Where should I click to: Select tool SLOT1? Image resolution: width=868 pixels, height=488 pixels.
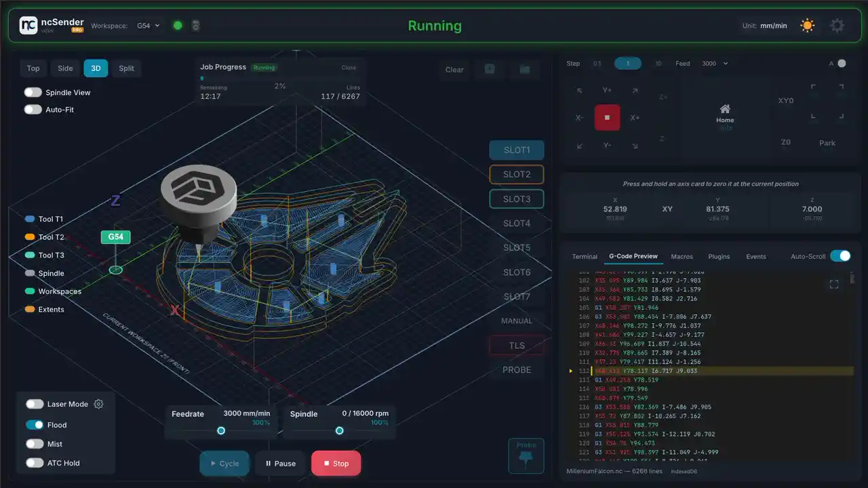517,150
